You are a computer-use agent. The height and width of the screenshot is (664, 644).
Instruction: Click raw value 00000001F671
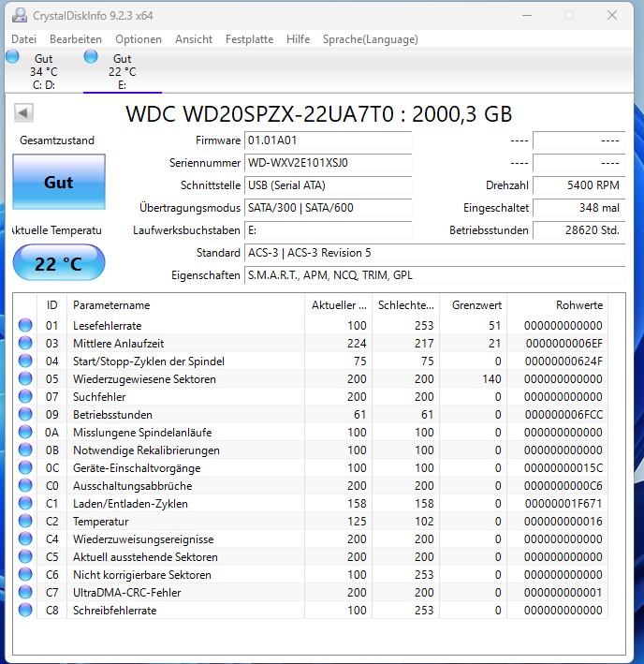click(x=563, y=504)
